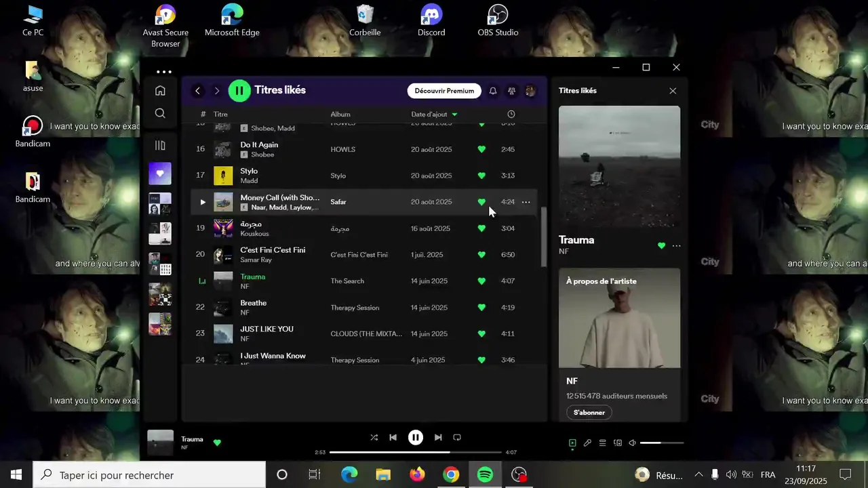Open the three-dot Spotify app menu
The image size is (868, 488).
(x=164, y=72)
